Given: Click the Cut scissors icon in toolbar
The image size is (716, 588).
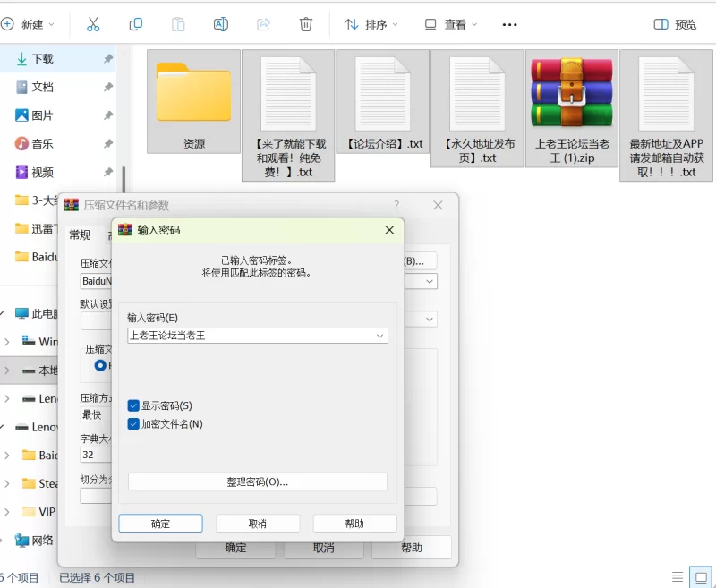Looking at the screenshot, I should pos(93,24).
